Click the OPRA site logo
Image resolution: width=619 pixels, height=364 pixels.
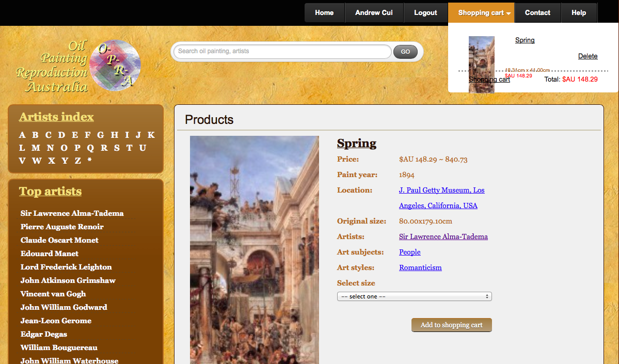coord(78,66)
